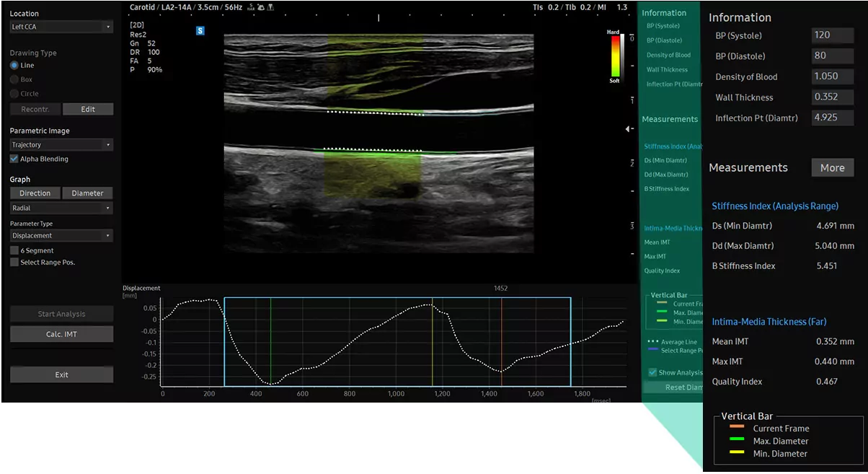The height and width of the screenshot is (474, 868).
Task: Enable the 6 Segment checkbox
Action: [x=14, y=250]
